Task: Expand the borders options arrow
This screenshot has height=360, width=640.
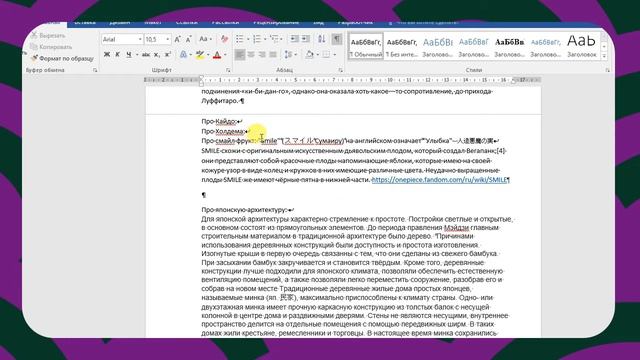Action: pos(334,54)
